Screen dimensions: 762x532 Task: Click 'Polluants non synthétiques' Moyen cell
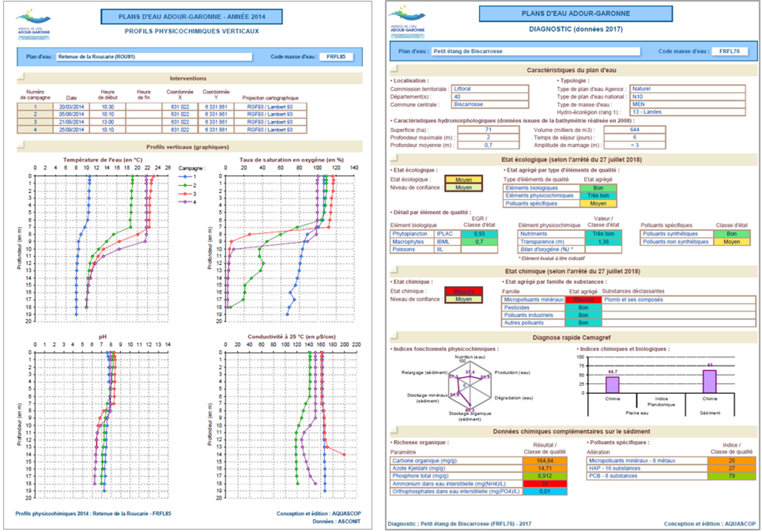pyautogui.click(x=732, y=242)
